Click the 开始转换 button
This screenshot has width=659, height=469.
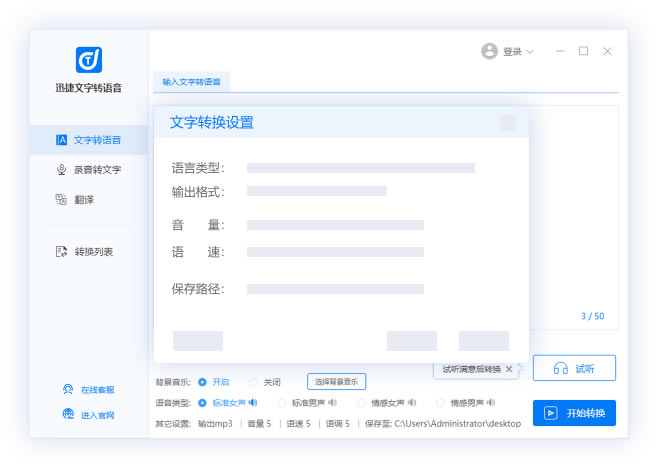tap(574, 413)
